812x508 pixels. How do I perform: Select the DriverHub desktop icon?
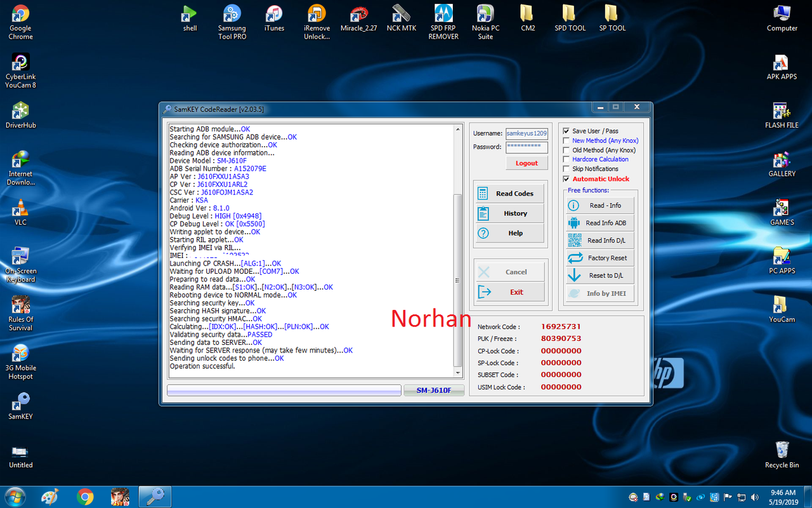click(20, 115)
